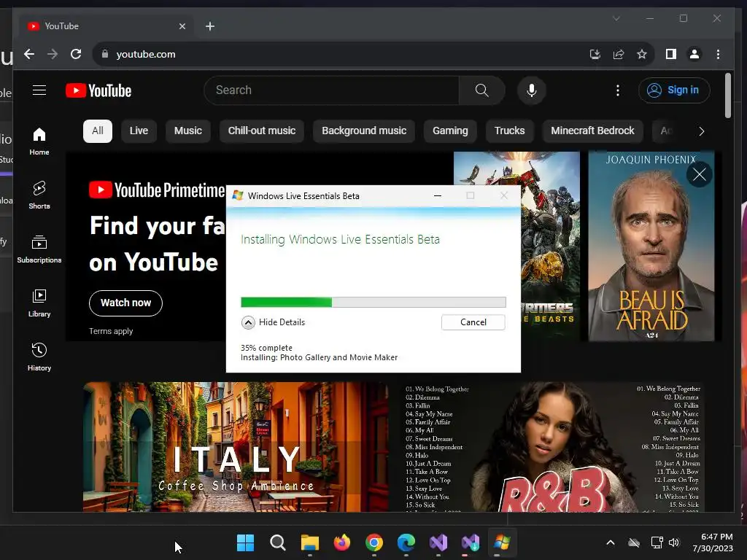The width and height of the screenshot is (747, 560).
Task: Open taskbar Search
Action: point(278,542)
